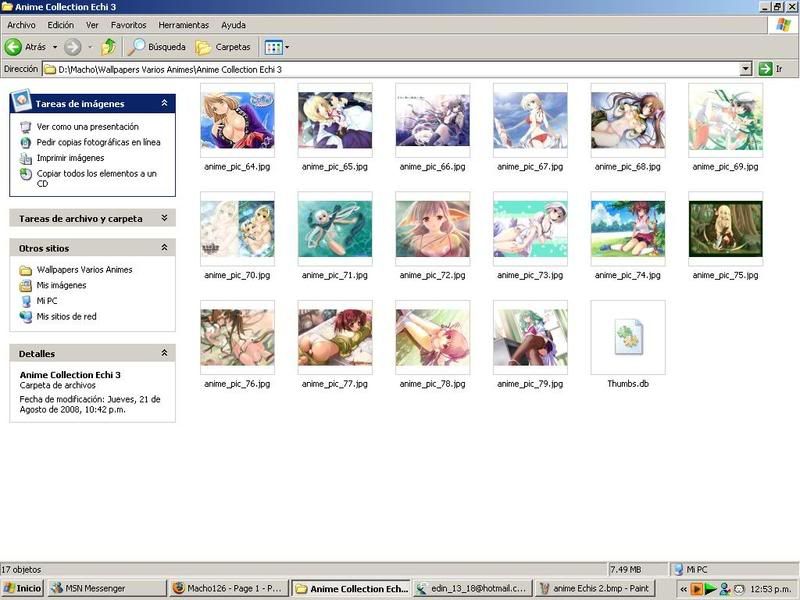Click Pedir copias fotográficas en línea

click(x=98, y=142)
